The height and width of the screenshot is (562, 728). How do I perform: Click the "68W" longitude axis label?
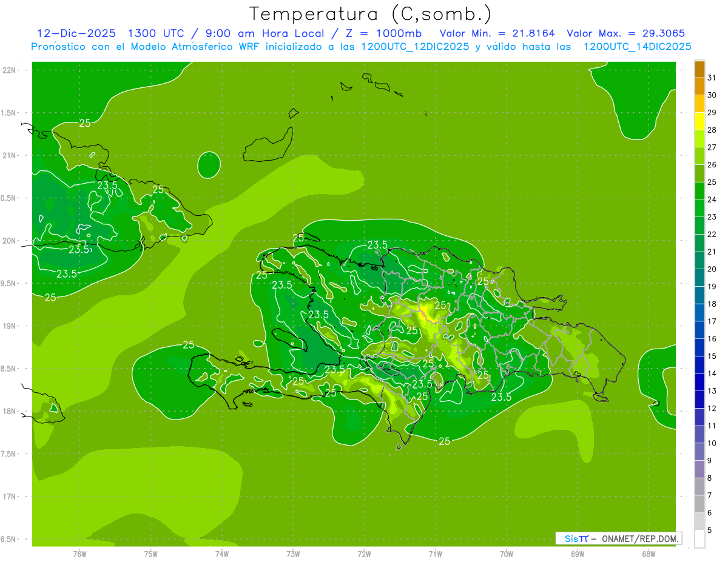pyautogui.click(x=649, y=554)
